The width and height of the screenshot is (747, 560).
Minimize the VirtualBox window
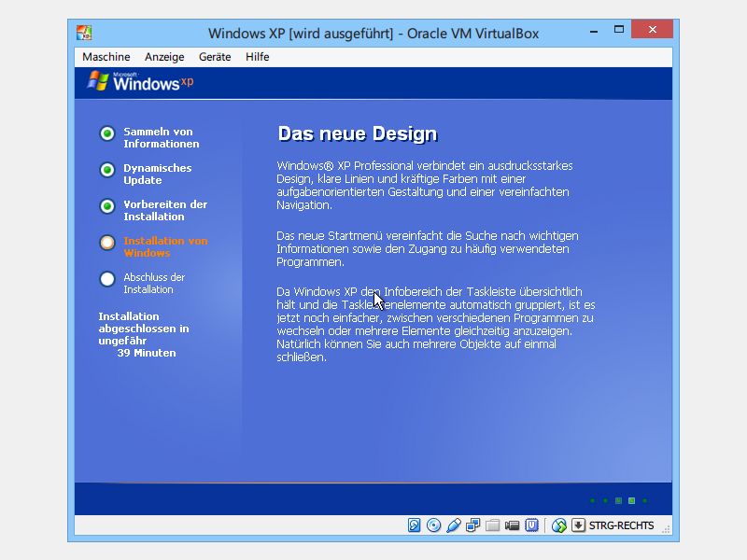(x=594, y=31)
